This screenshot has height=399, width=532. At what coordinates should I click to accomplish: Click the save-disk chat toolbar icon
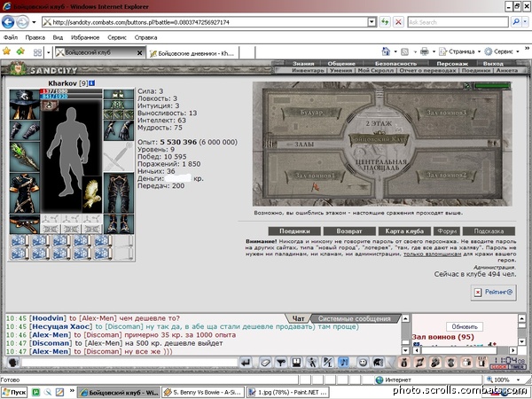pyautogui.click(x=296, y=363)
